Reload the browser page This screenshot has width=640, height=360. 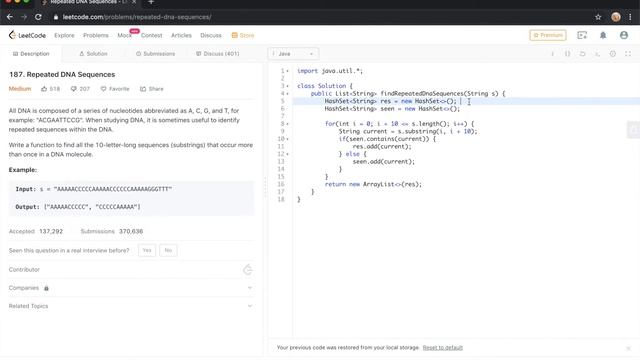click(x=38, y=17)
